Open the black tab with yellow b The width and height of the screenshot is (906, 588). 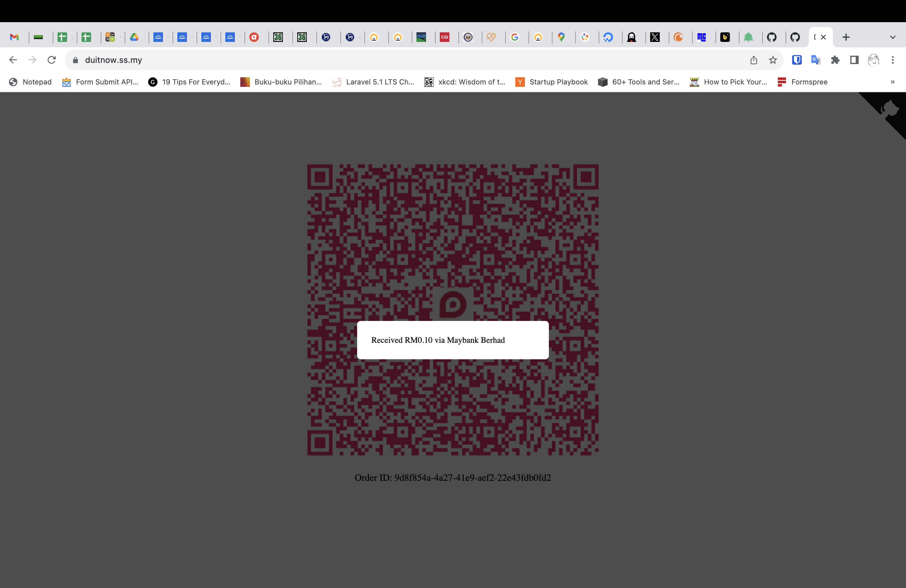coord(725,37)
